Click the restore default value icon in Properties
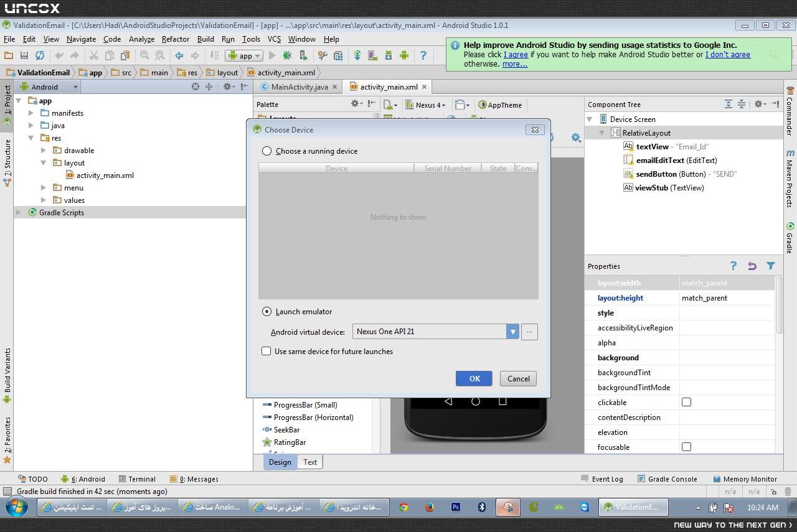797x532 pixels. click(752, 266)
